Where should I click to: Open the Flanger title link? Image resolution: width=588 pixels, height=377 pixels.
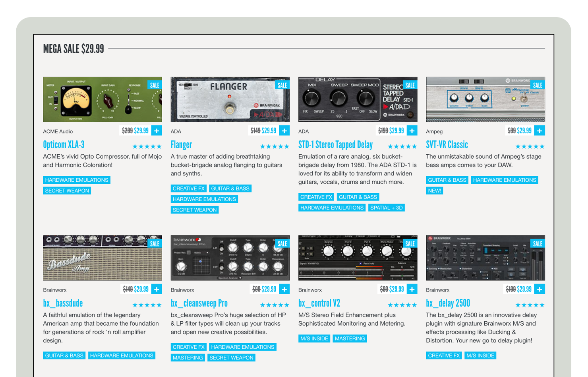(x=181, y=145)
